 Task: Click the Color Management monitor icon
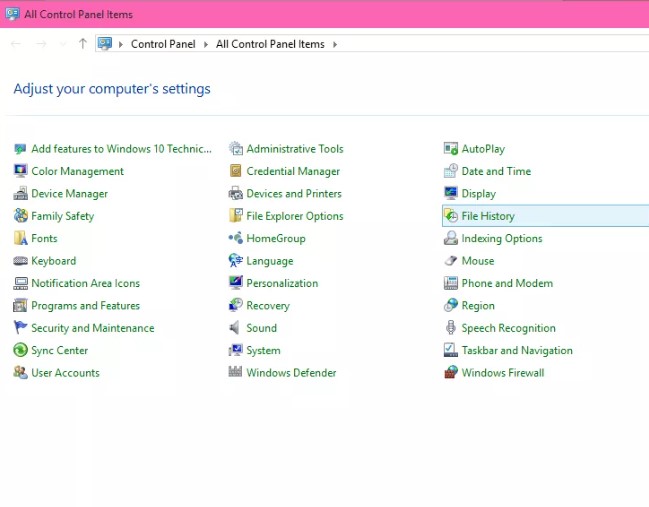[x=20, y=171]
